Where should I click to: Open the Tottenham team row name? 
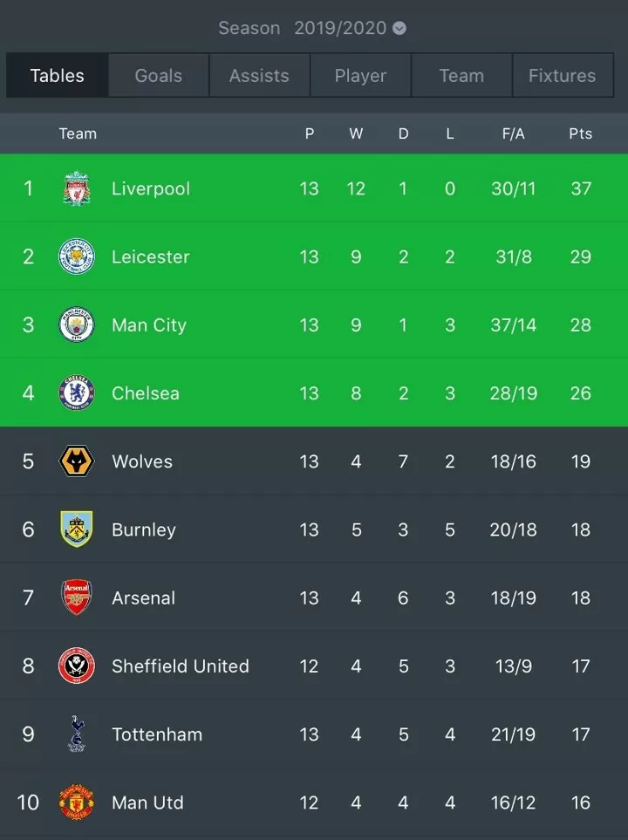pyautogui.click(x=157, y=734)
